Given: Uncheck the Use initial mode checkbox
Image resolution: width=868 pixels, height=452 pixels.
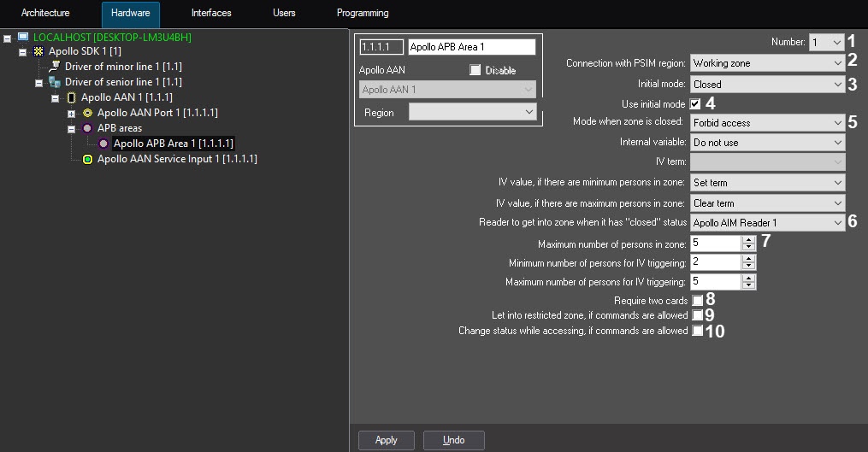Looking at the screenshot, I should click(x=695, y=103).
